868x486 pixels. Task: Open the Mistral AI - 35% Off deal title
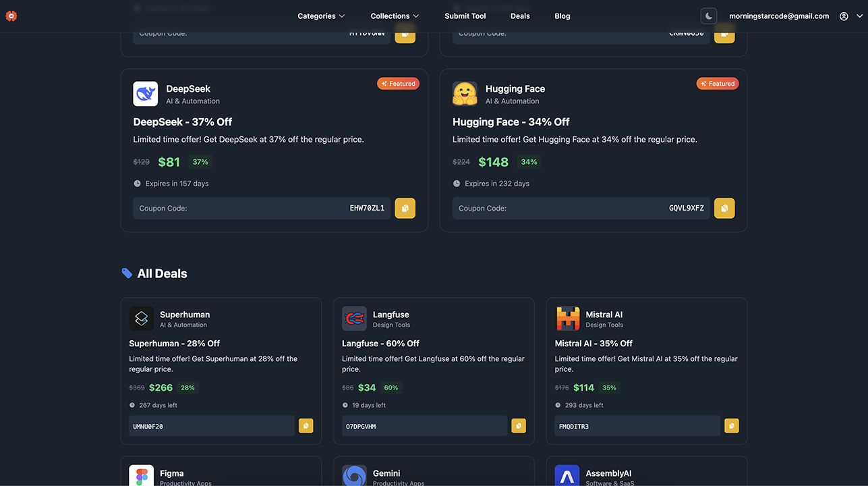594,344
